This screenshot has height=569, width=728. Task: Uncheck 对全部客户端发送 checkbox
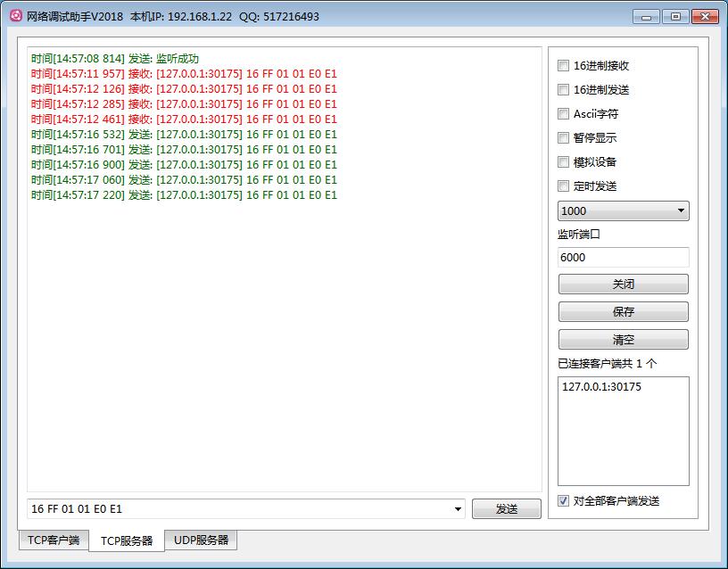tap(563, 500)
